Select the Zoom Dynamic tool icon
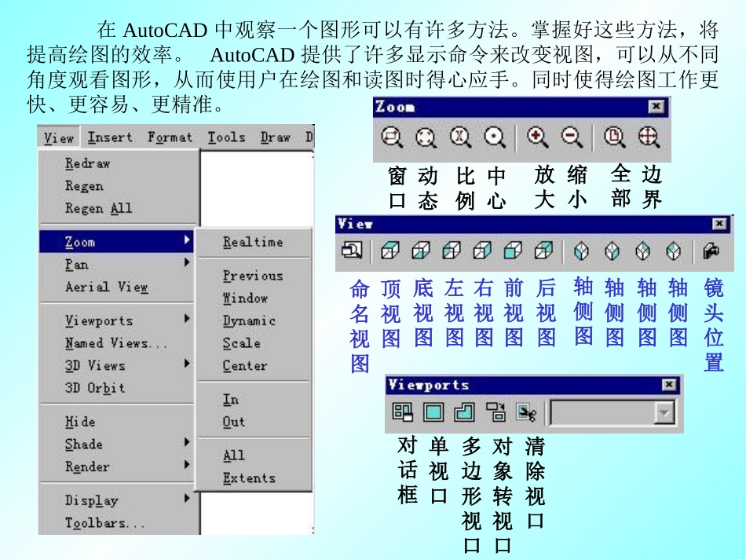The image size is (746, 560). [x=426, y=137]
